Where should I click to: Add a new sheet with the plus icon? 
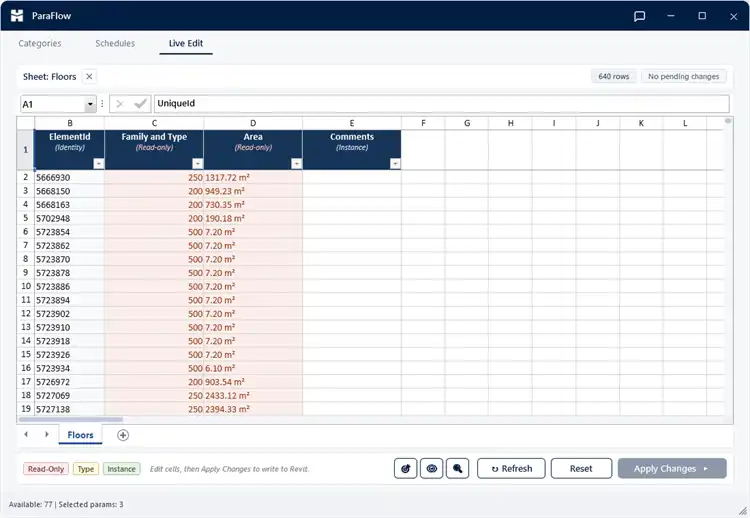coord(123,435)
